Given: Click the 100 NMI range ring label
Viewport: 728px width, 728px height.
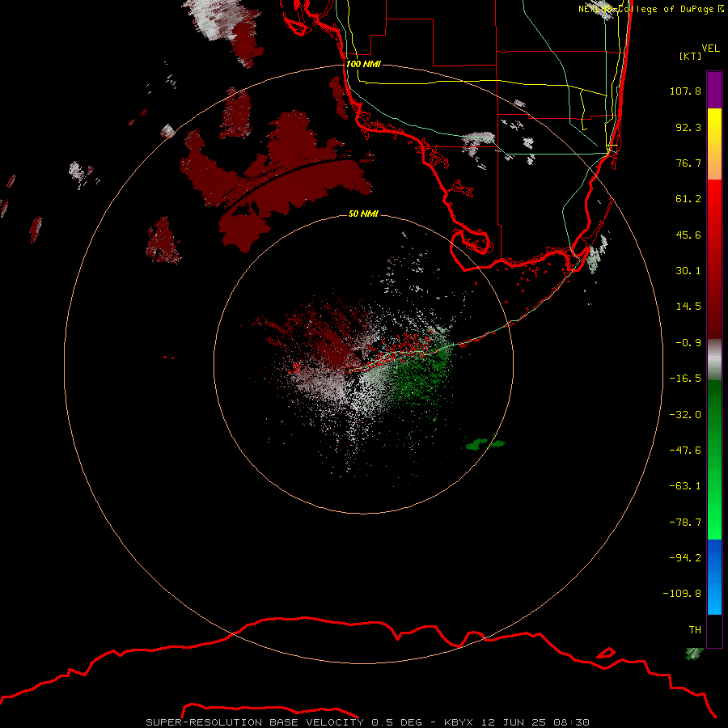Looking at the screenshot, I should pos(363,64).
